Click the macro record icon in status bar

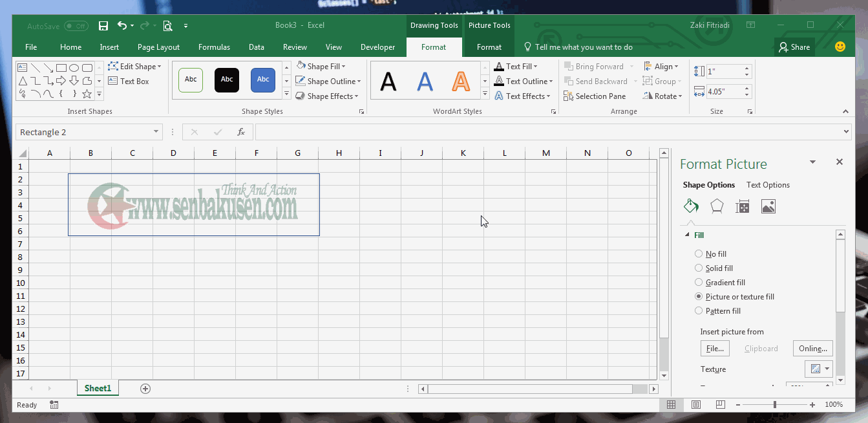(x=54, y=405)
